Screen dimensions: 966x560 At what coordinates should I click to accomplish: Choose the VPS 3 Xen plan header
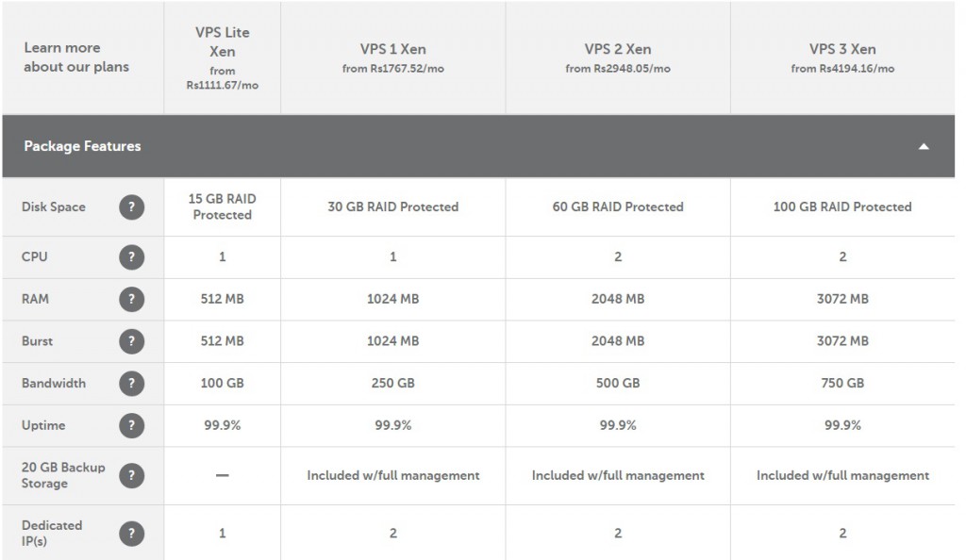(842, 58)
